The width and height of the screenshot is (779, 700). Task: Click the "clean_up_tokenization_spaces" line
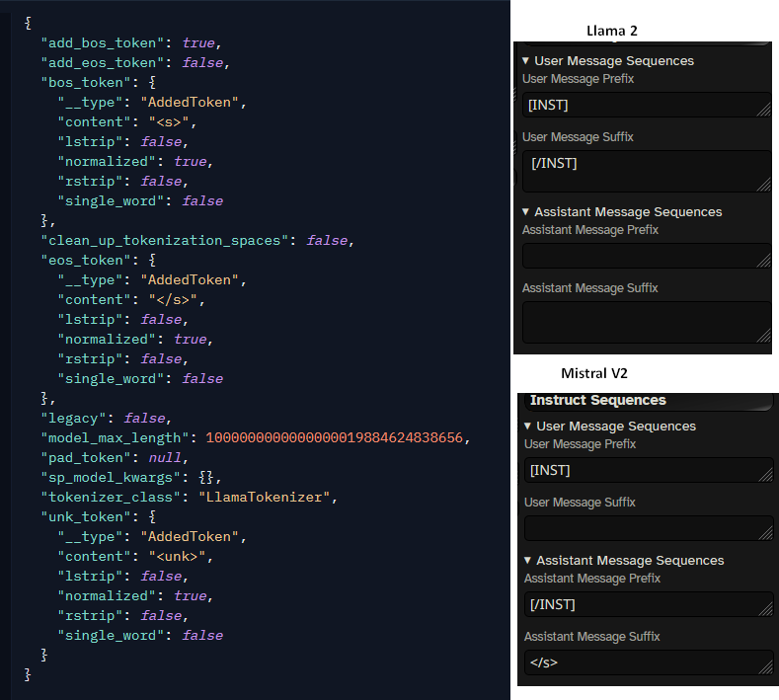pos(197,241)
